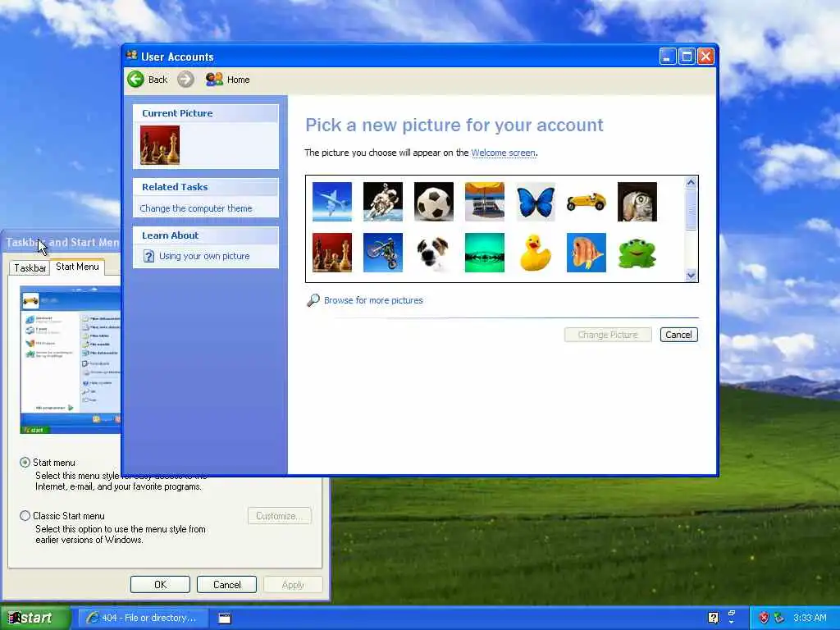Screen dimensions: 840x630
Task: Open Using your own picture help
Action: [204, 256]
